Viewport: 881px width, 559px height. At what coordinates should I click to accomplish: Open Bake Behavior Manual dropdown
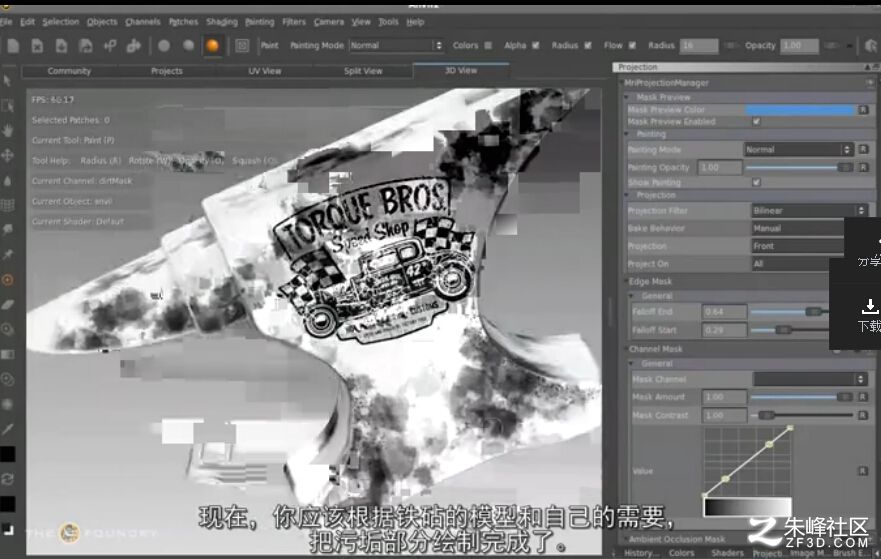(798, 228)
